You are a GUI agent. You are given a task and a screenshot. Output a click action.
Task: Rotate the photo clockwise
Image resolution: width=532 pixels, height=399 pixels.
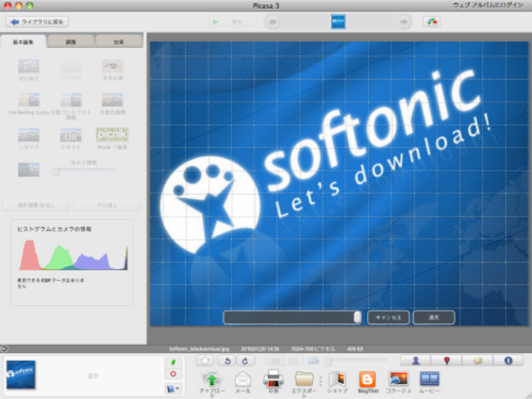245,361
